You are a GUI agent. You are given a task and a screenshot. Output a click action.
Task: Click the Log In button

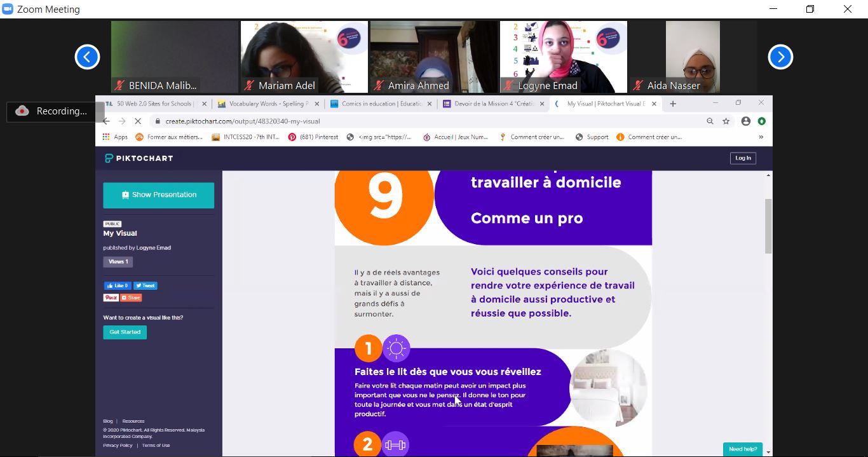743,158
